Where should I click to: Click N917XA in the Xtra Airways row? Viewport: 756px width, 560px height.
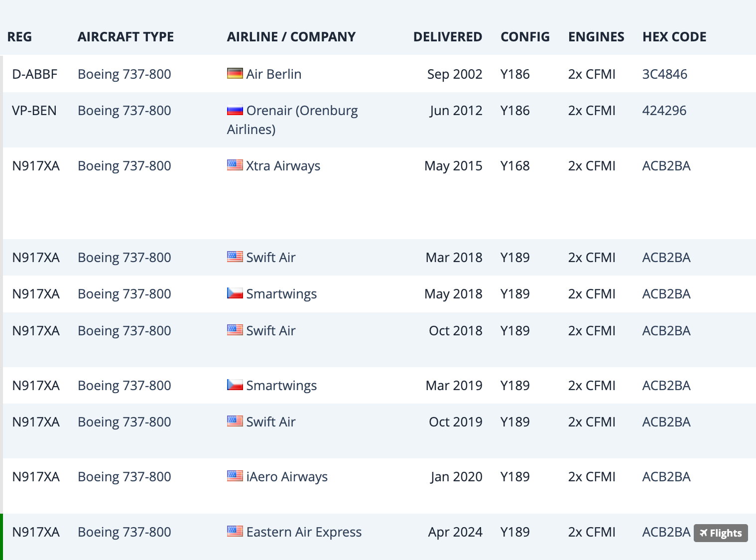pos(36,166)
